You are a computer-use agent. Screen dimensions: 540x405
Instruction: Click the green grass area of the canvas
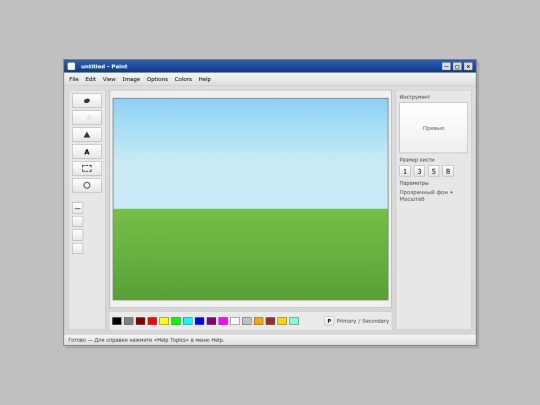click(x=251, y=255)
